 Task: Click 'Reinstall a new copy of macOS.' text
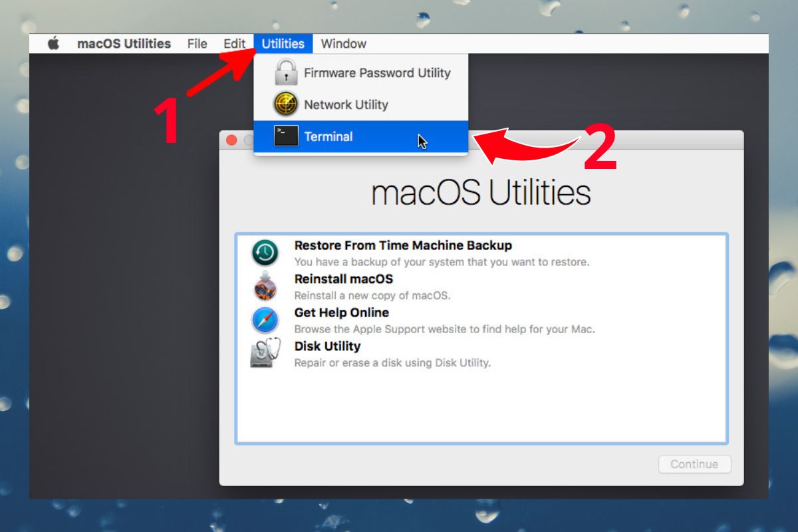[372, 295]
